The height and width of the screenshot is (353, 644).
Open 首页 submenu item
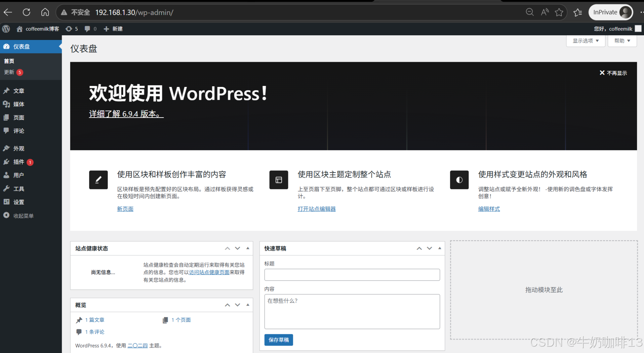pyautogui.click(x=9, y=61)
